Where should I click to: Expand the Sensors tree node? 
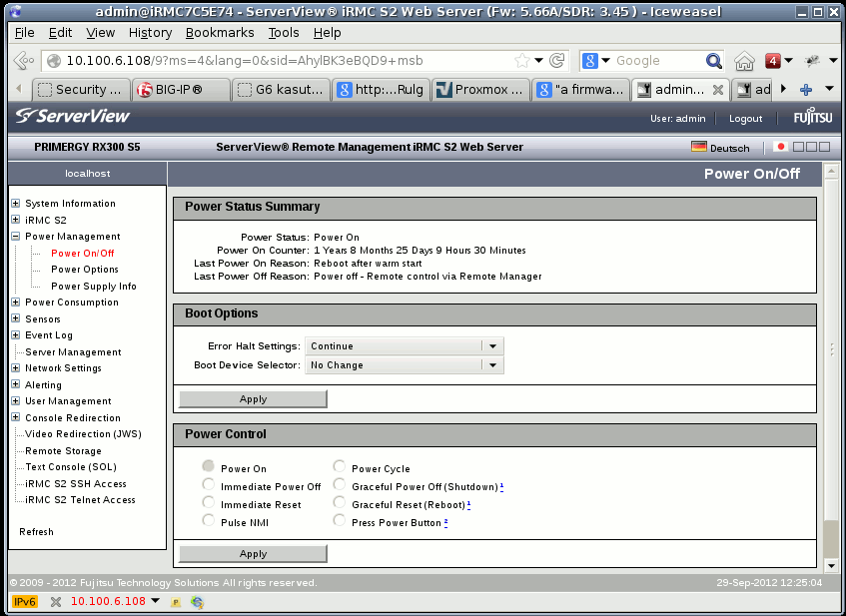(16, 318)
